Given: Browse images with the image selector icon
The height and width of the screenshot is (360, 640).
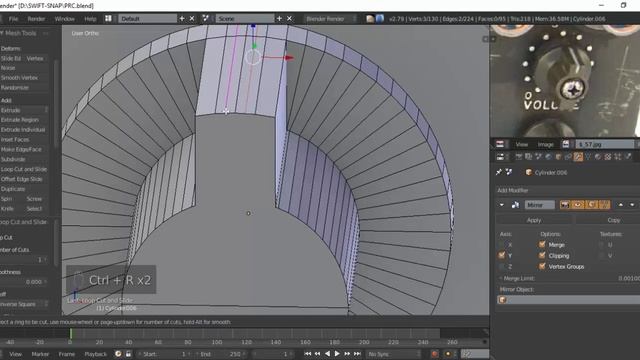Looking at the screenshot, I should pyautogui.click(x=566, y=144).
